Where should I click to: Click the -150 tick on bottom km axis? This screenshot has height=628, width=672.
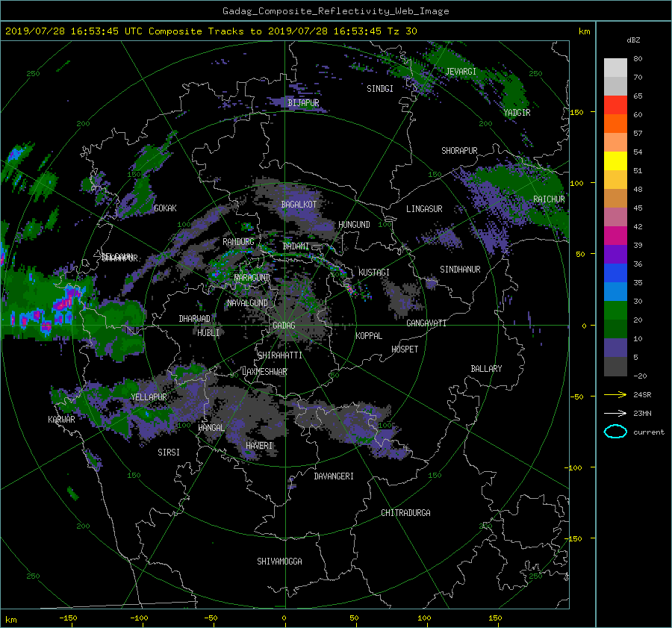pyautogui.click(x=68, y=618)
